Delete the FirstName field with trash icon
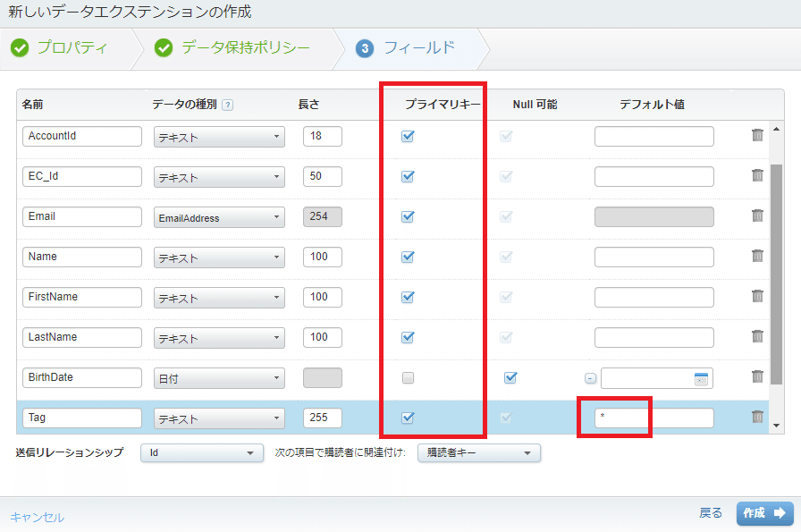The width and height of the screenshot is (801, 532). (x=757, y=296)
